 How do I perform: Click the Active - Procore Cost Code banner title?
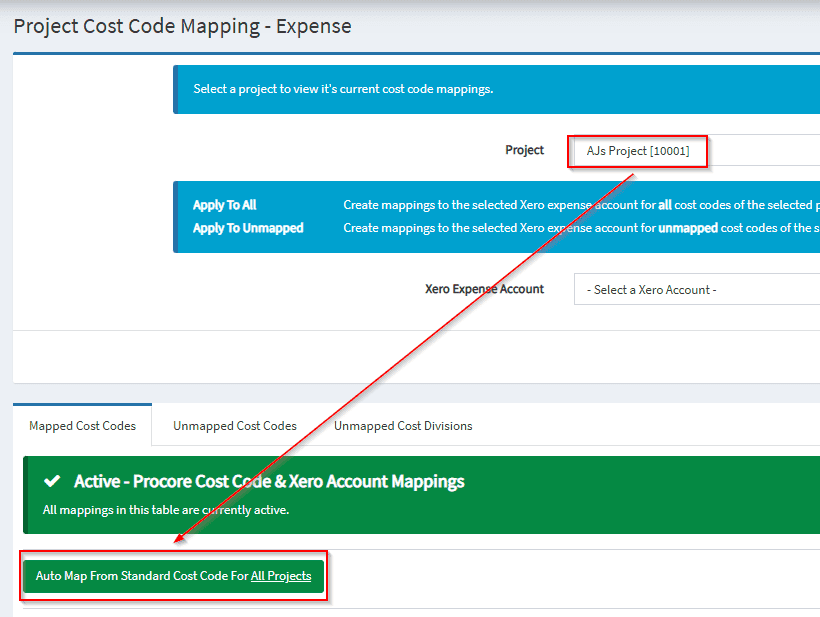269,482
